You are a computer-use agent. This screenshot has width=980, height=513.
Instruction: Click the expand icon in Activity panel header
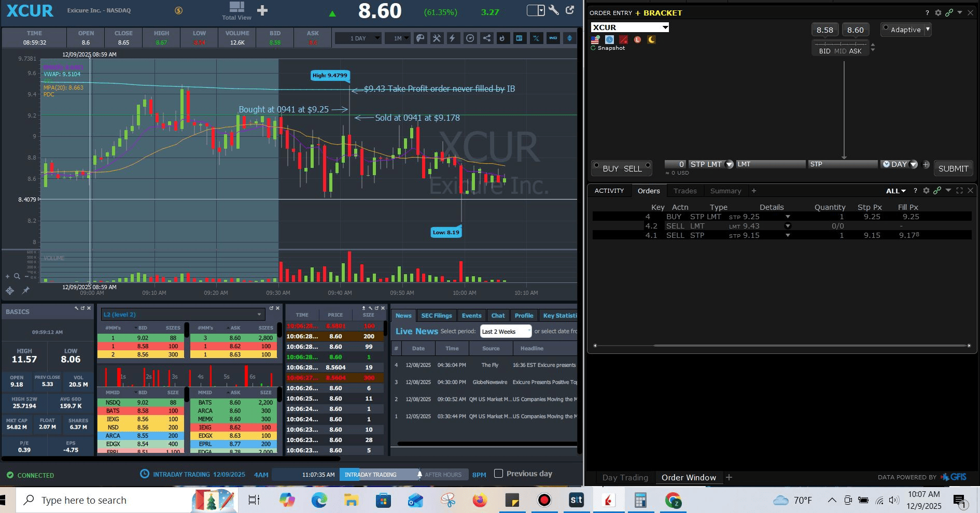(959, 191)
